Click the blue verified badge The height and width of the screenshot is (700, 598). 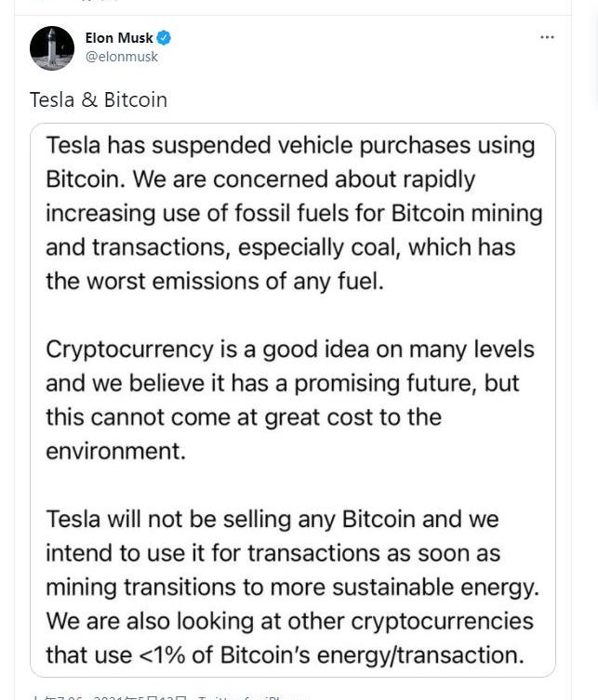(165, 38)
